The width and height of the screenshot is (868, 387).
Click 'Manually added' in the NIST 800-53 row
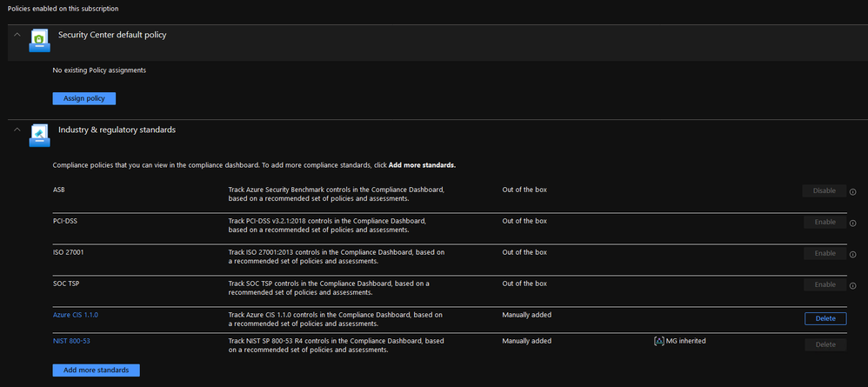point(526,341)
